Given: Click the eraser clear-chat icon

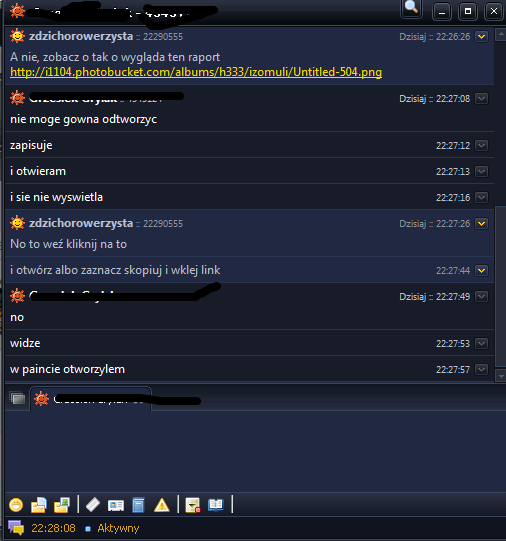Looking at the screenshot, I should click(92, 505).
